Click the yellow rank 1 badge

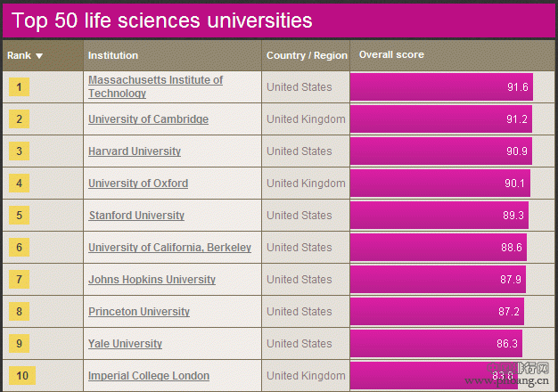pos(20,87)
